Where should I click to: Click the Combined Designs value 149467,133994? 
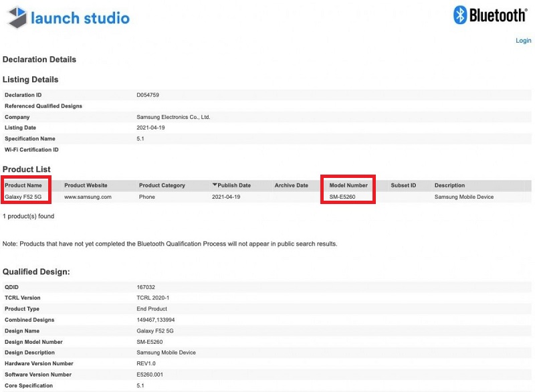click(x=156, y=320)
